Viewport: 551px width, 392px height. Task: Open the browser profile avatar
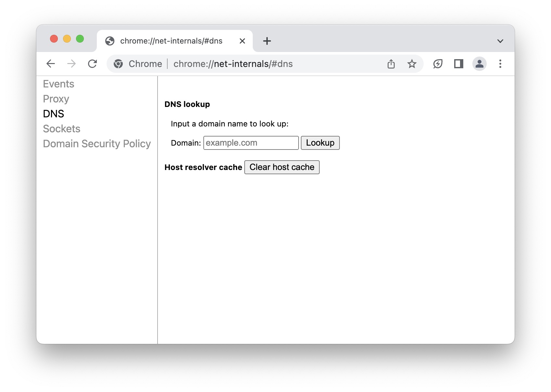click(480, 64)
